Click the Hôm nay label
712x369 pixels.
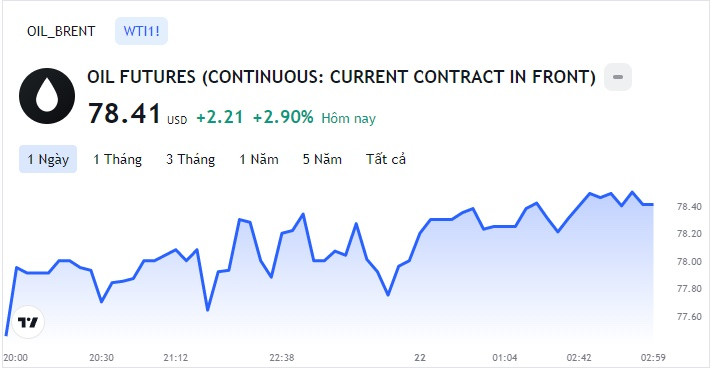coord(348,118)
